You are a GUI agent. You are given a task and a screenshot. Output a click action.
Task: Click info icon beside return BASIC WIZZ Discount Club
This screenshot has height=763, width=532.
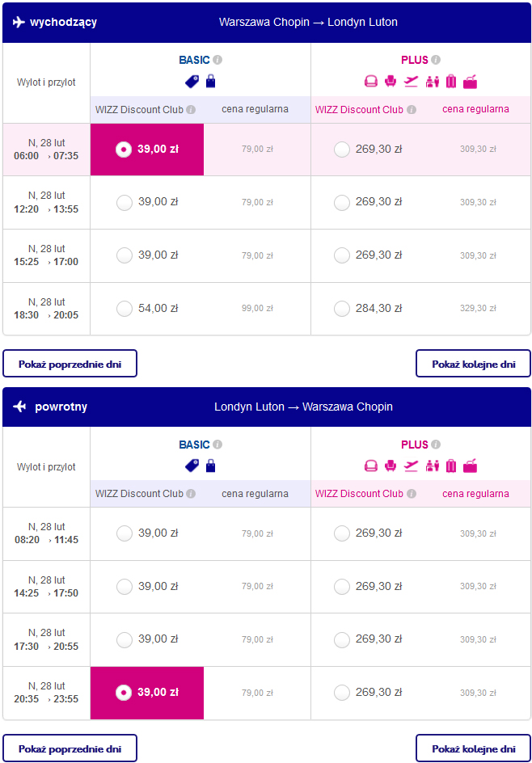point(191,494)
